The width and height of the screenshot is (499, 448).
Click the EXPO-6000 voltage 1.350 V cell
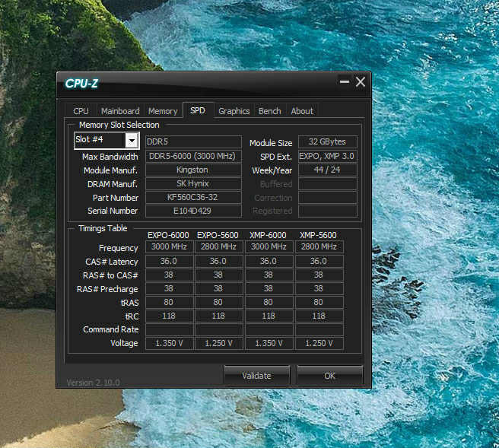[169, 343]
